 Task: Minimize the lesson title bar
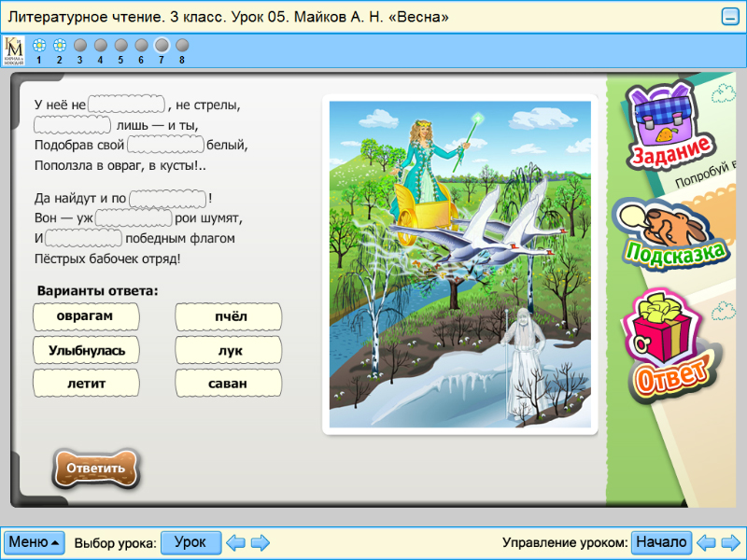(x=730, y=17)
